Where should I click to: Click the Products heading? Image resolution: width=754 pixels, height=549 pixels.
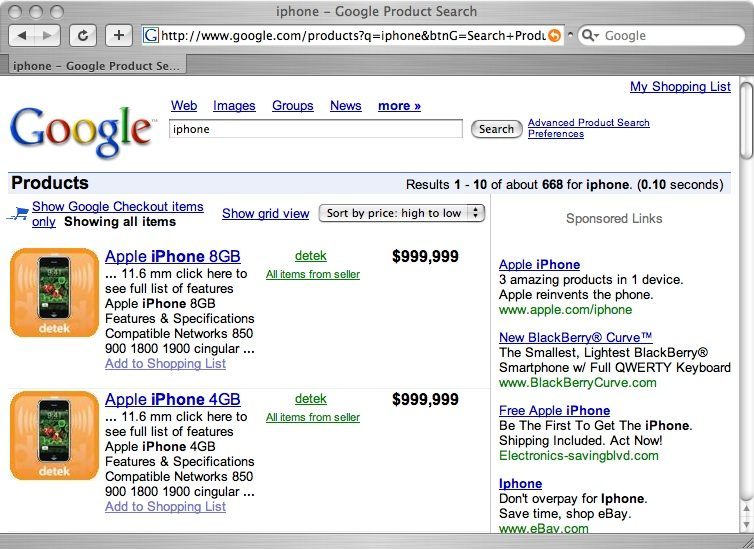point(50,183)
